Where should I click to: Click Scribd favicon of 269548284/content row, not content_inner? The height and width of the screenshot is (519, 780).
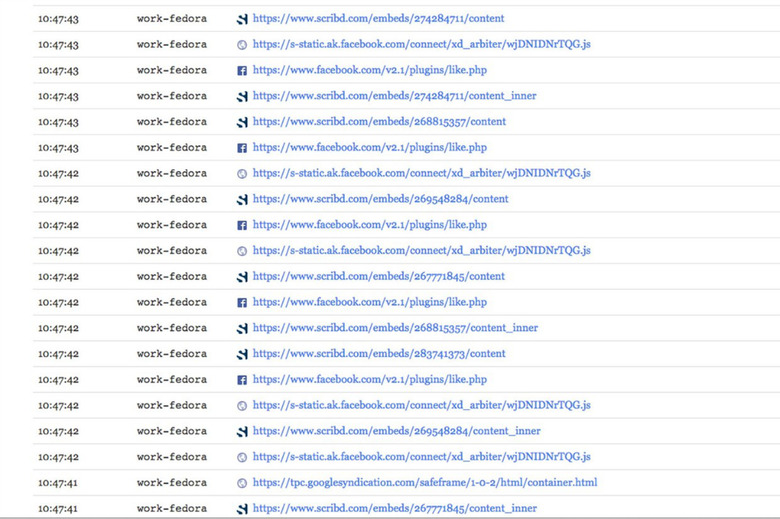pyautogui.click(x=242, y=200)
